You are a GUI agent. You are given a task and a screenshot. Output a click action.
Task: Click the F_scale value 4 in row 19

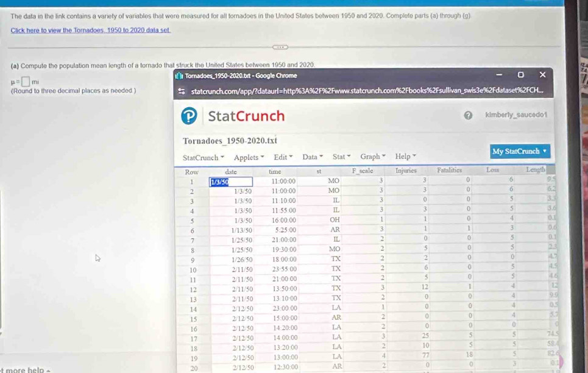coord(384,355)
